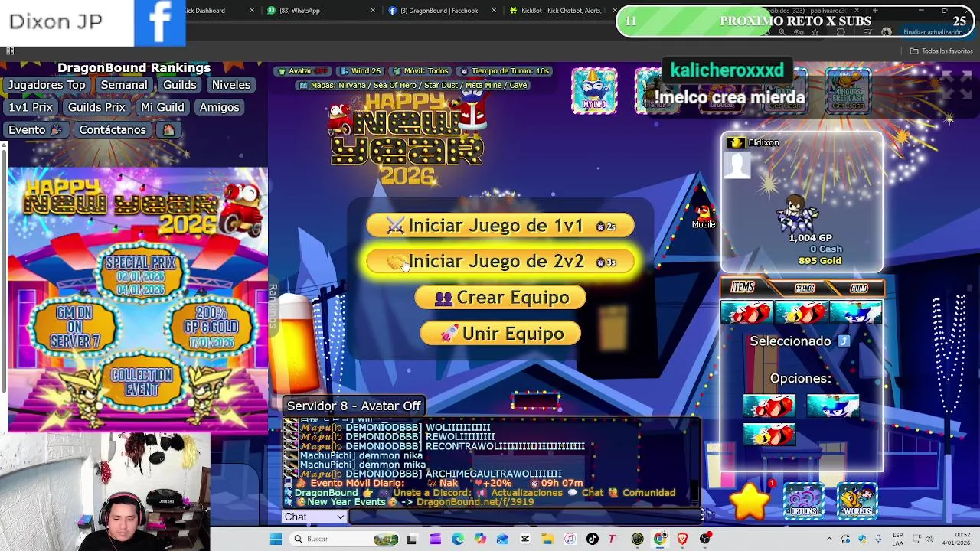
Task: Click Crear Equipo button
Action: click(500, 298)
